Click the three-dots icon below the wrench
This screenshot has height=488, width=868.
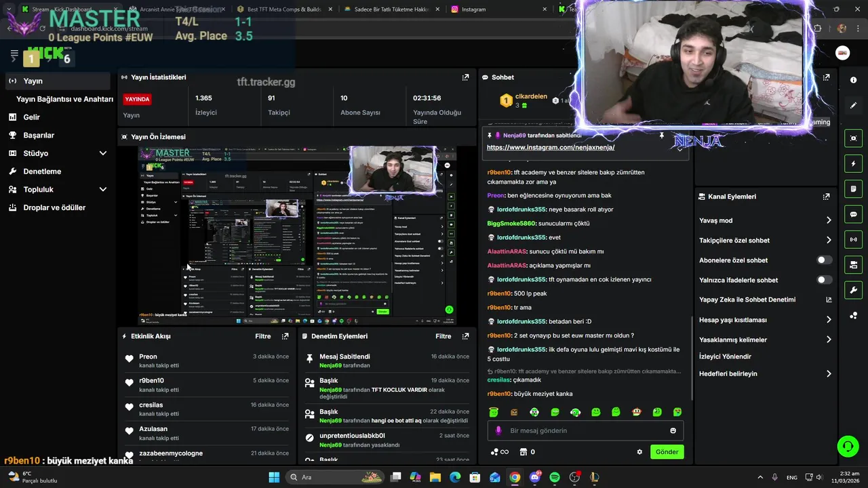[x=853, y=315]
